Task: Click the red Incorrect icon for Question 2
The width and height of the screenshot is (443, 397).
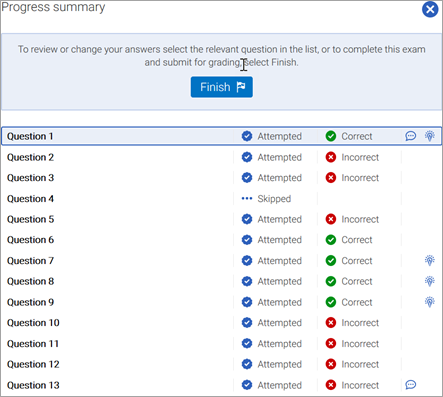Action: pos(331,157)
